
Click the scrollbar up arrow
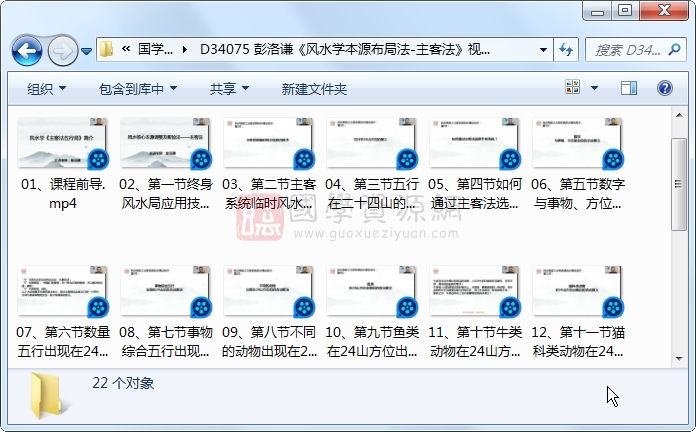point(679,115)
